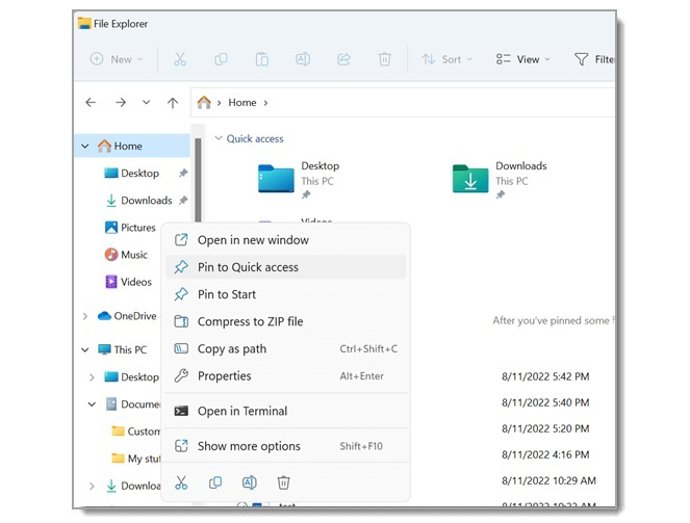Click the date 8/11/2022 10:29 AM
The height and width of the screenshot is (523, 690).
click(549, 480)
